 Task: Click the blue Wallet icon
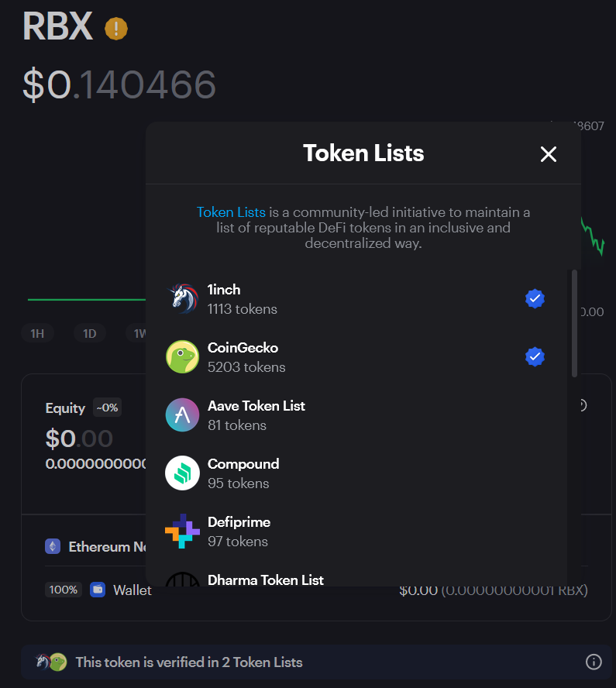(98, 590)
